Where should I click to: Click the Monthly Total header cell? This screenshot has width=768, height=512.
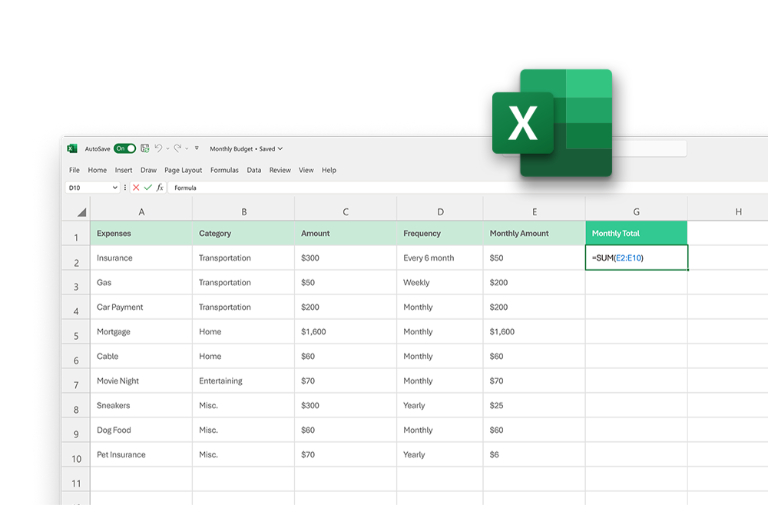pos(636,233)
